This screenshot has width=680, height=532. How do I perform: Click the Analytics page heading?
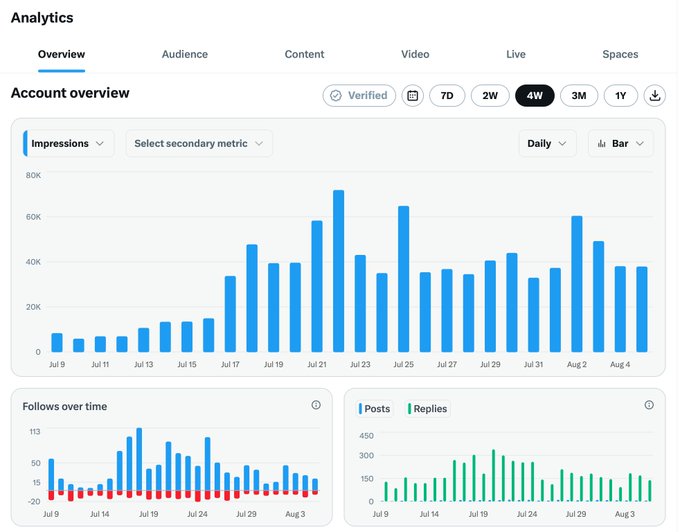pyautogui.click(x=42, y=18)
